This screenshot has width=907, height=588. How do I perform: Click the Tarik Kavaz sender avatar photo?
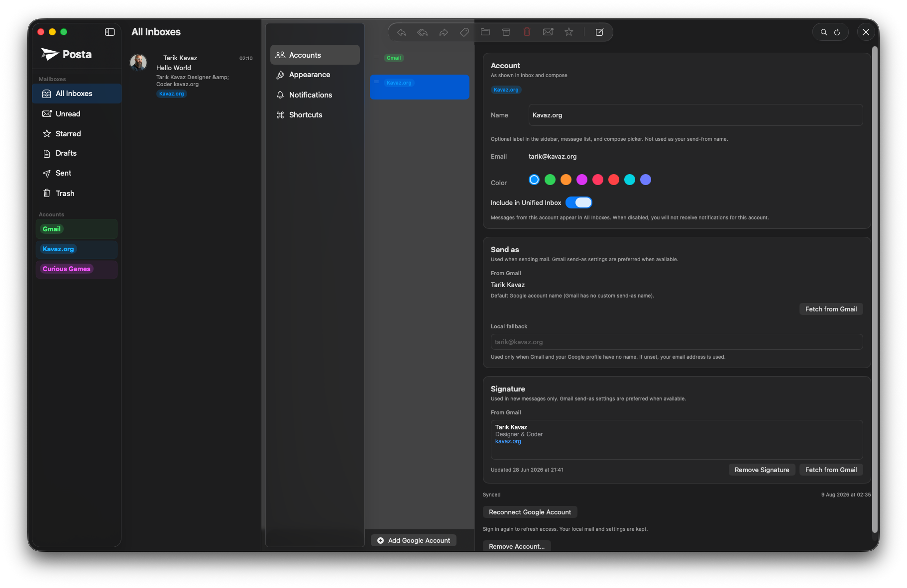pyautogui.click(x=138, y=63)
